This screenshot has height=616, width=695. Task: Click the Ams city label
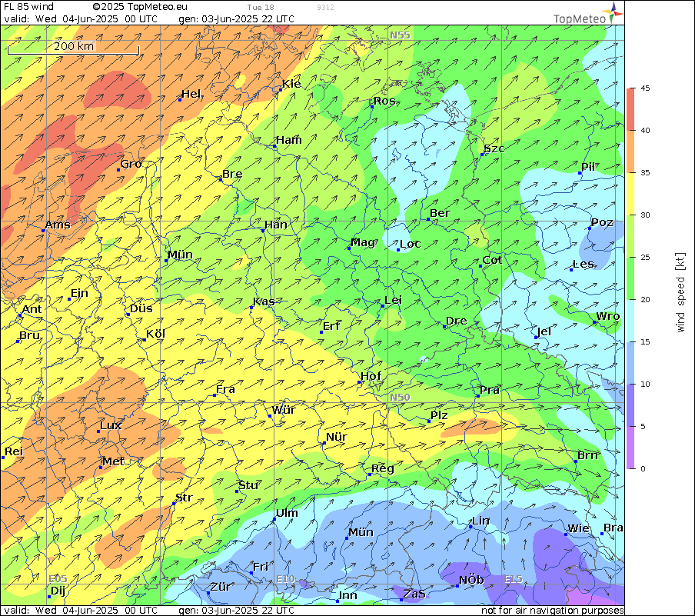tap(58, 225)
